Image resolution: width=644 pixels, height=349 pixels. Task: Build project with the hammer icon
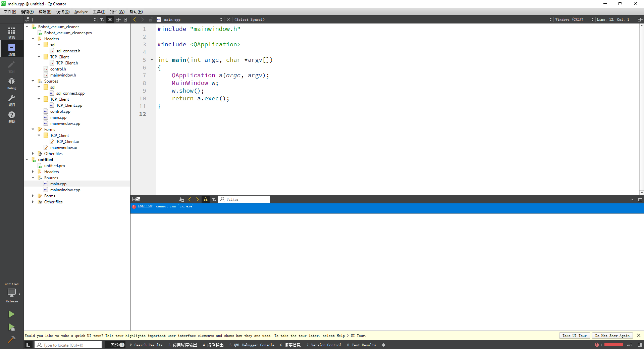(11, 340)
